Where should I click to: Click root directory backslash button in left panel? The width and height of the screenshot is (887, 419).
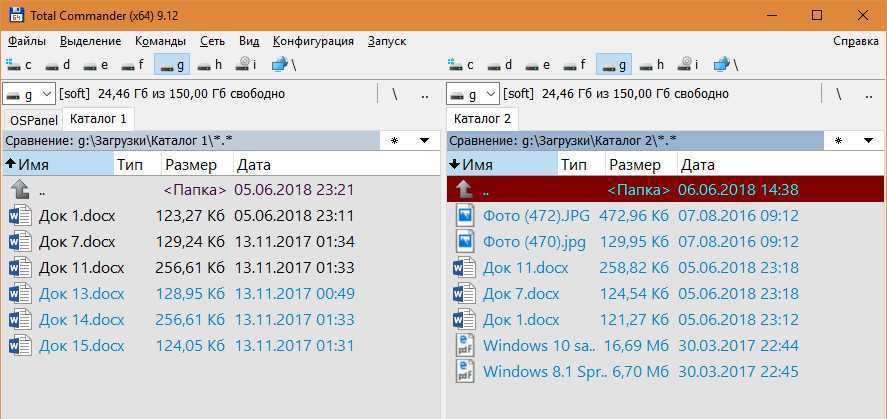click(395, 94)
